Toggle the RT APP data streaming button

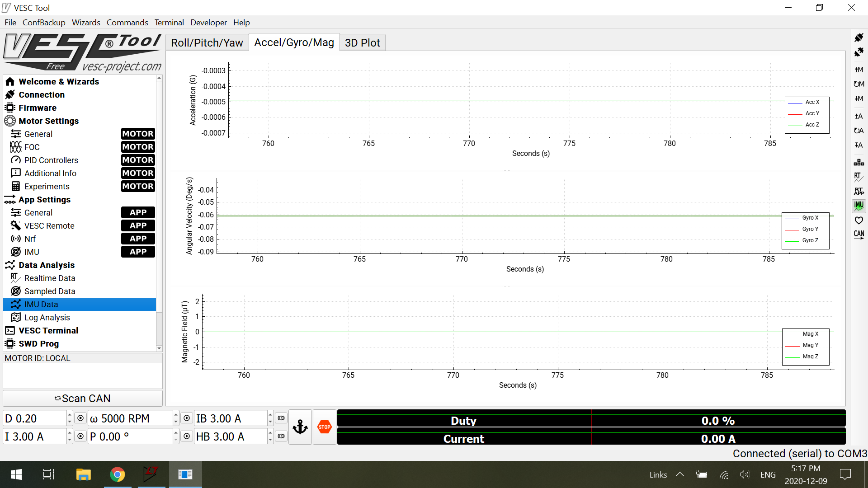[859, 191]
